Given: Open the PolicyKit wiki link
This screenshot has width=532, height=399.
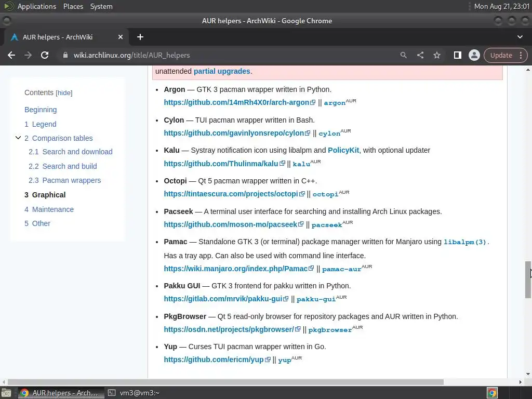Looking at the screenshot, I should click(343, 150).
